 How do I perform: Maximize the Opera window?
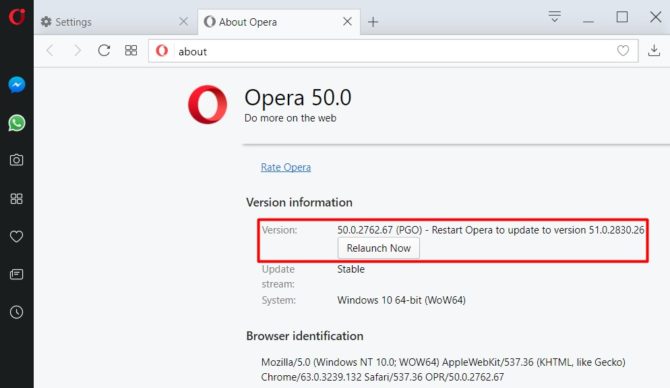pos(622,17)
